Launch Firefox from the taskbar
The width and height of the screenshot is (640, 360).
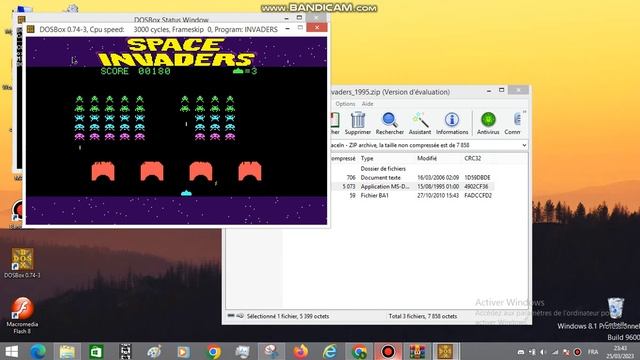click(x=301, y=351)
